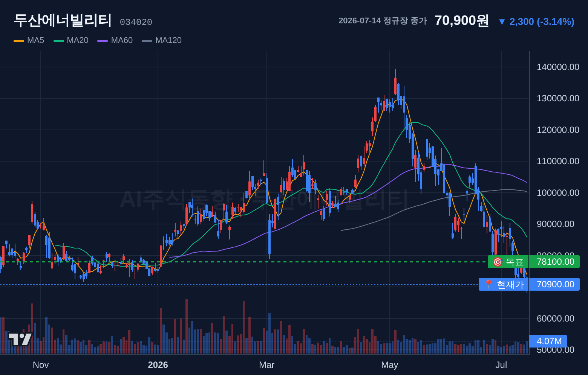The width and height of the screenshot is (588, 375).
Task: Click the blue down-triangle price change icon
Action: point(502,22)
